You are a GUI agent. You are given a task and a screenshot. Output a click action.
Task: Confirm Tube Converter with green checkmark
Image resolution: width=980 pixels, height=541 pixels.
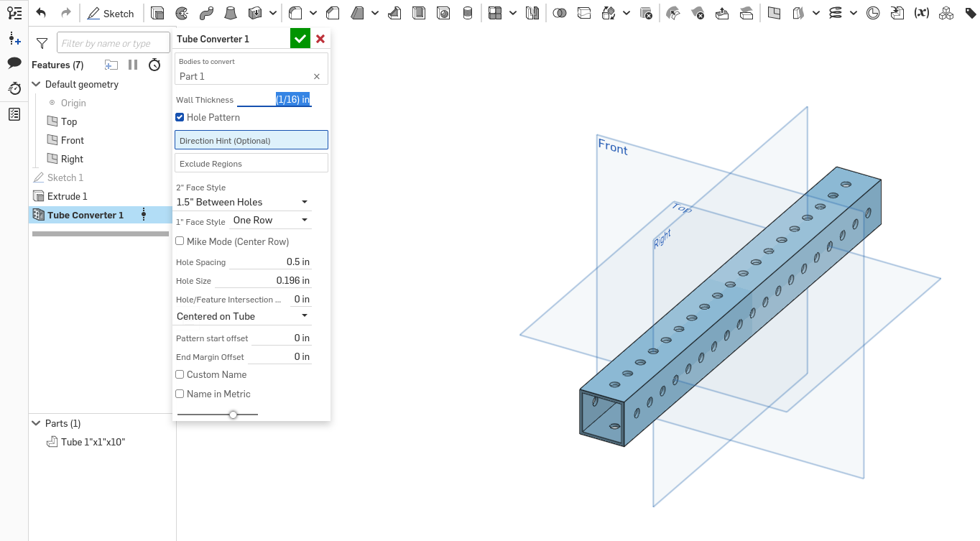click(x=300, y=39)
